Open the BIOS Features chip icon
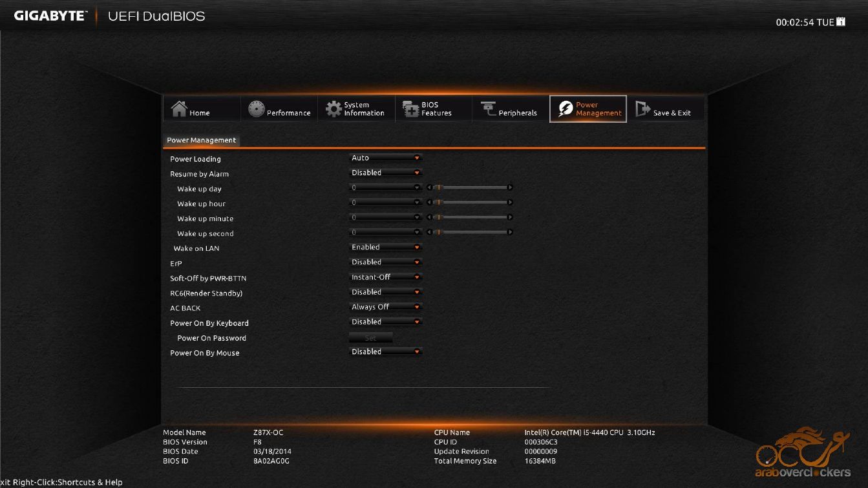The width and height of the screenshot is (868, 488). (x=411, y=109)
